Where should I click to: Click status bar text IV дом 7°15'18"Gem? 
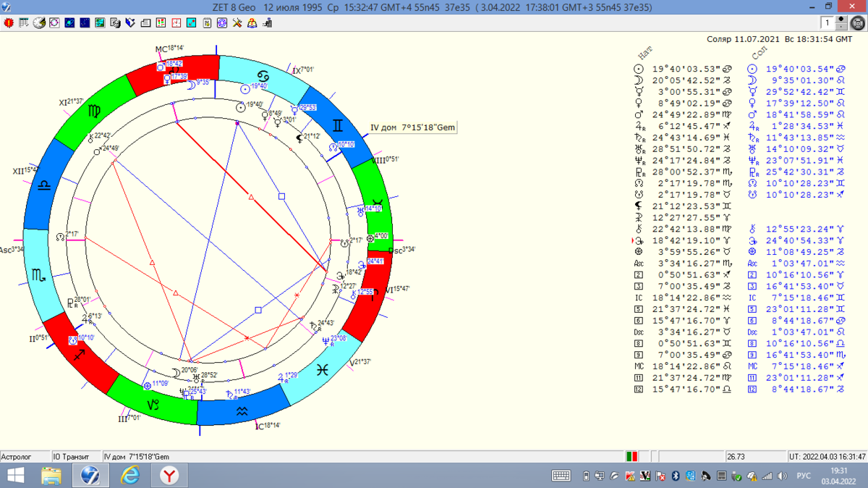(137, 457)
